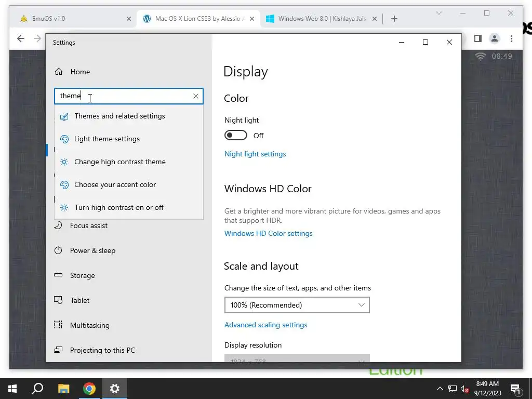
Task: Select Turn high contrast on or off
Action: (x=129, y=207)
